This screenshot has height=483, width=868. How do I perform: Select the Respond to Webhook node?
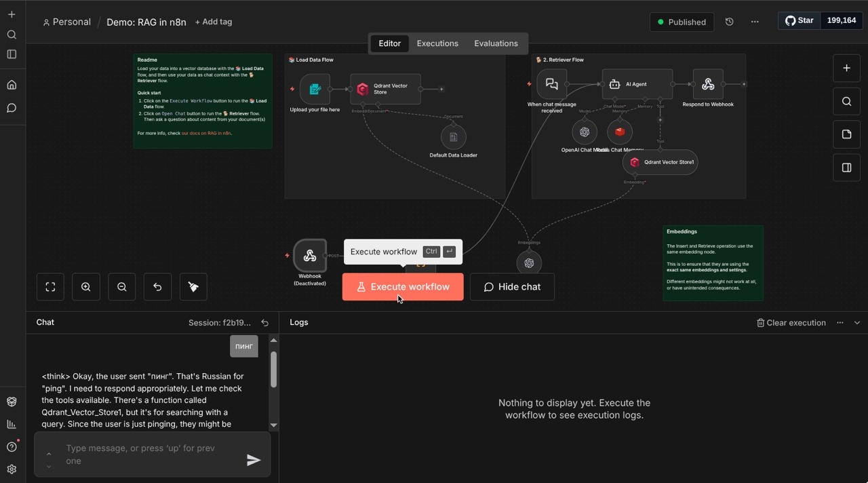[708, 84]
